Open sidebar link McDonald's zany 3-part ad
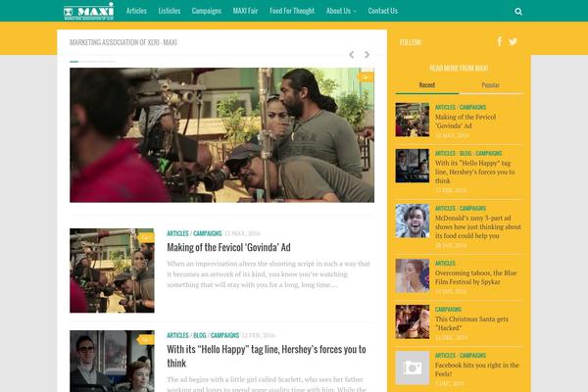The width and height of the screenshot is (588, 392). pos(478,227)
